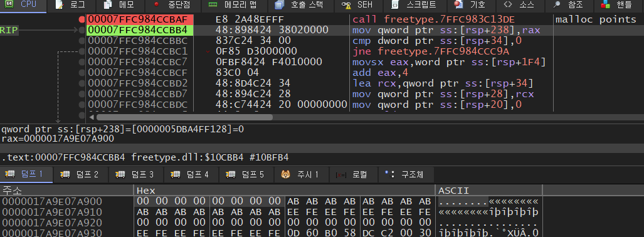Click opcode bytes E8 2A48EFFF
This screenshot has width=644, height=237.
[250, 19]
